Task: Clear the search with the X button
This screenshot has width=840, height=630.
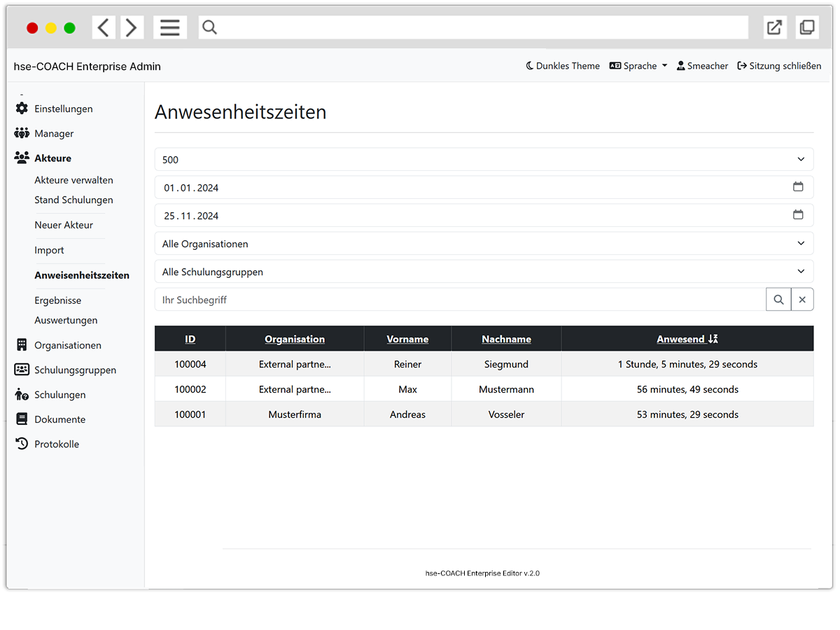Action: 802,300
